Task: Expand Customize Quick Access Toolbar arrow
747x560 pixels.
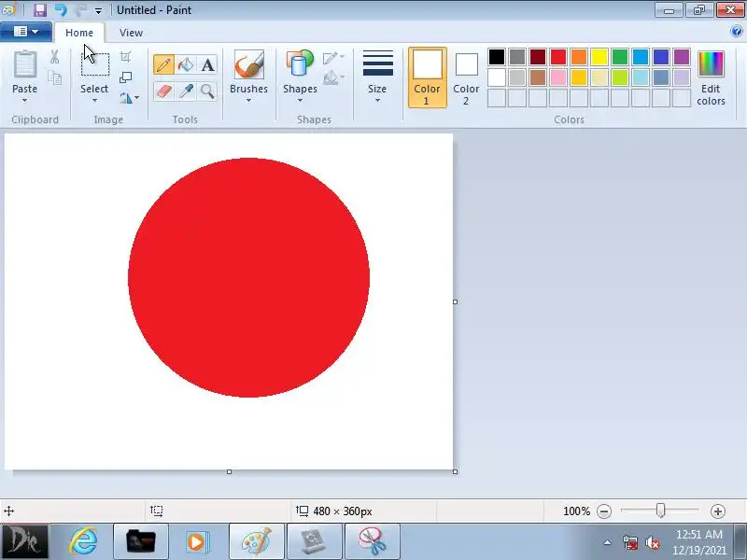Action: (98, 10)
